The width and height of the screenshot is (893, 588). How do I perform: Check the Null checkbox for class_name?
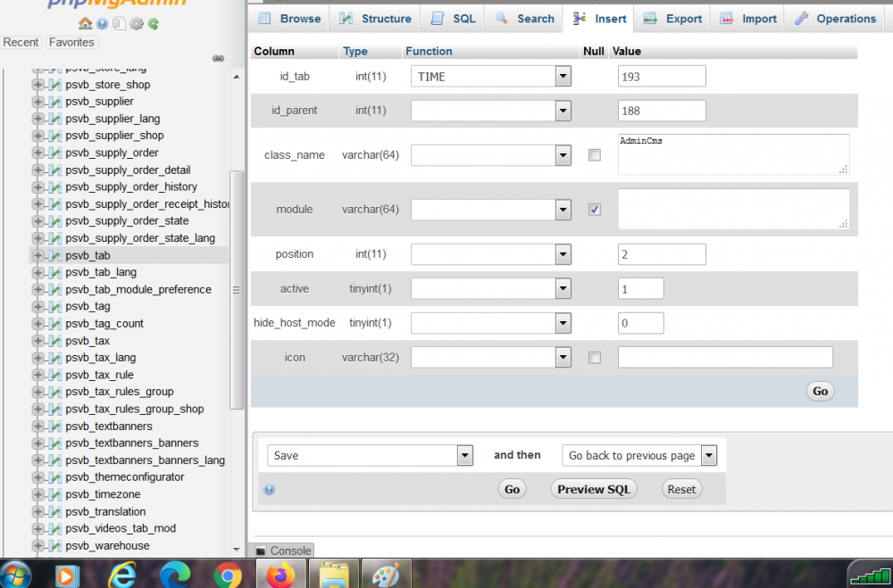594,154
